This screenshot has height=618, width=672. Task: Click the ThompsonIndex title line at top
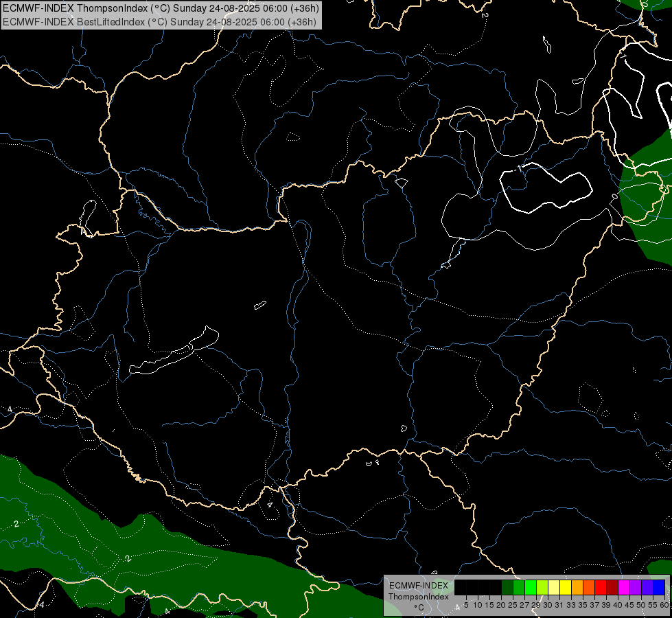pos(161,8)
